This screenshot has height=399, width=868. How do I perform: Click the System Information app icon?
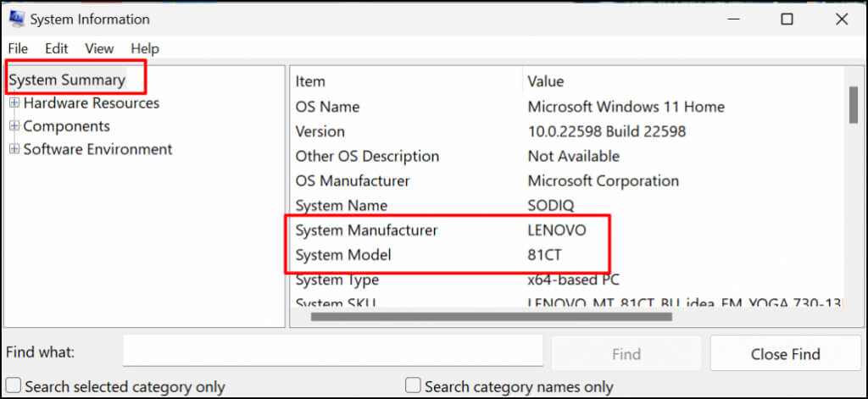[x=16, y=19]
